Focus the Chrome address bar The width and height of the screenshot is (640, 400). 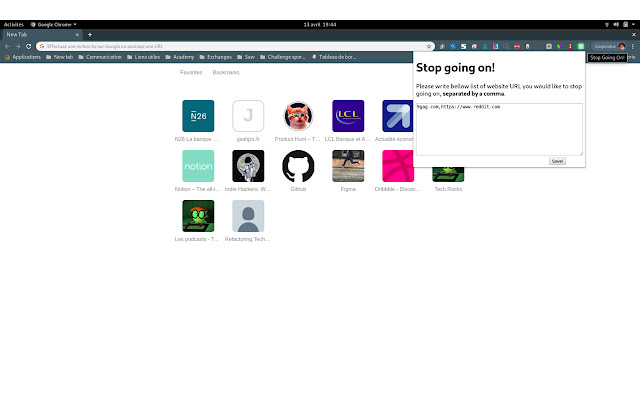pos(235,47)
